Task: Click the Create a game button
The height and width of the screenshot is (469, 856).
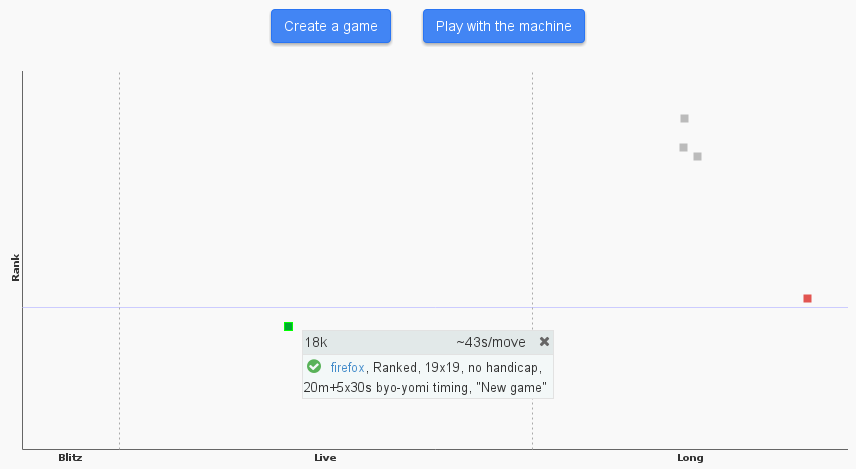Action: pos(331,26)
